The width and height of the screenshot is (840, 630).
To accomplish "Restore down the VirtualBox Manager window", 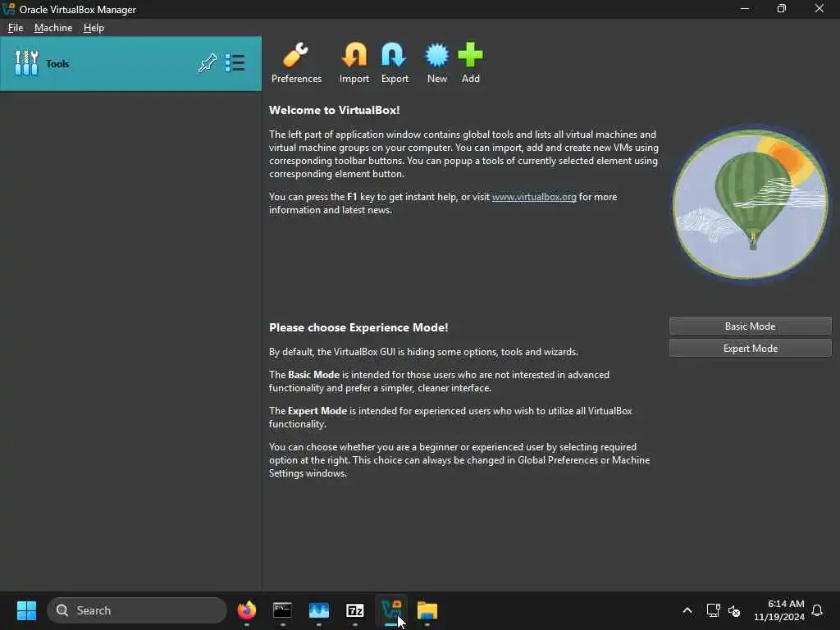I will coord(782,9).
